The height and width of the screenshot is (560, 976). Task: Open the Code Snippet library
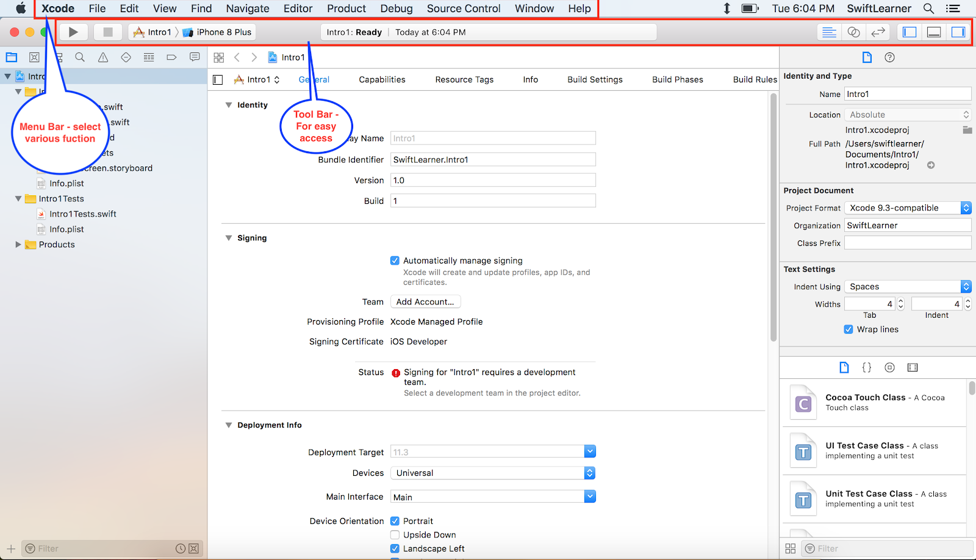[x=866, y=367]
